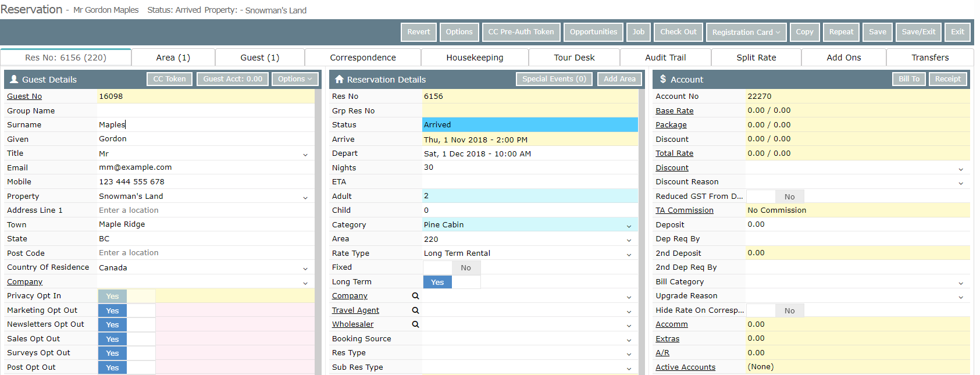Click the Copy button

pos(804,32)
